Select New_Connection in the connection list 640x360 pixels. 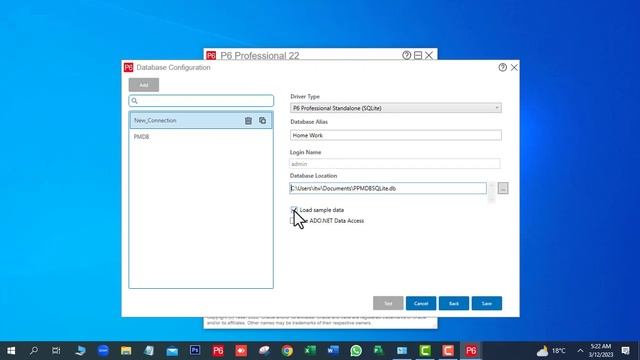(x=201, y=120)
